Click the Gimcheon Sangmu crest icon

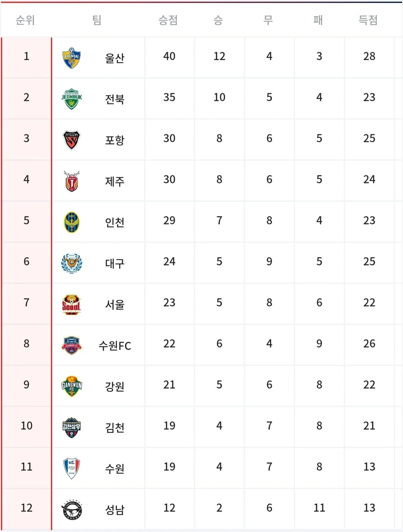pos(72,427)
